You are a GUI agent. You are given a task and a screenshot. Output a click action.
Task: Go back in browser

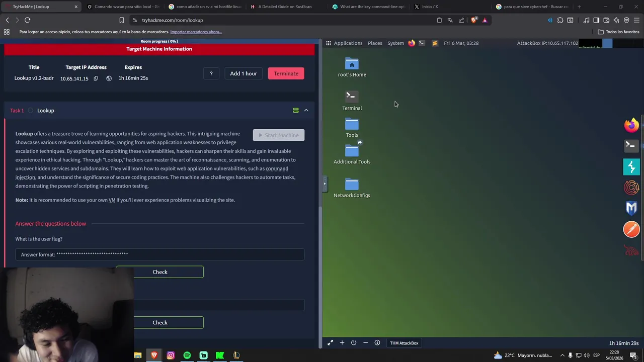(x=7, y=20)
